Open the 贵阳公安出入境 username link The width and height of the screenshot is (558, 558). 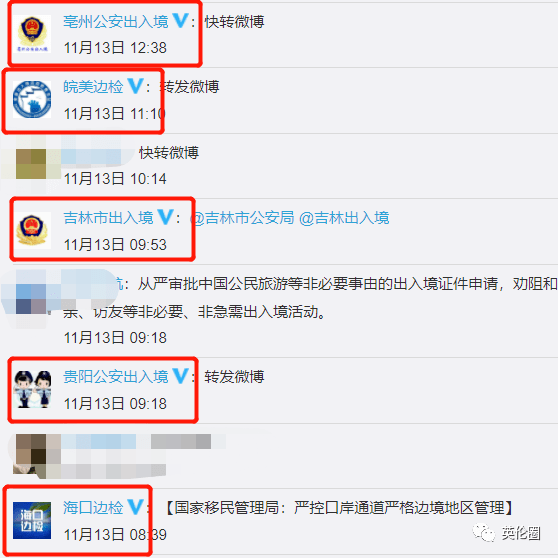click(x=116, y=377)
